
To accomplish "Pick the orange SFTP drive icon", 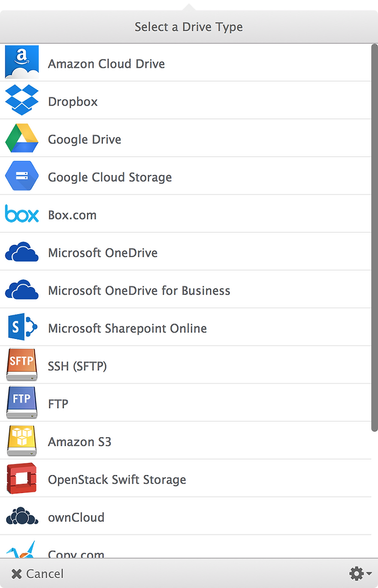I will pos(22,365).
